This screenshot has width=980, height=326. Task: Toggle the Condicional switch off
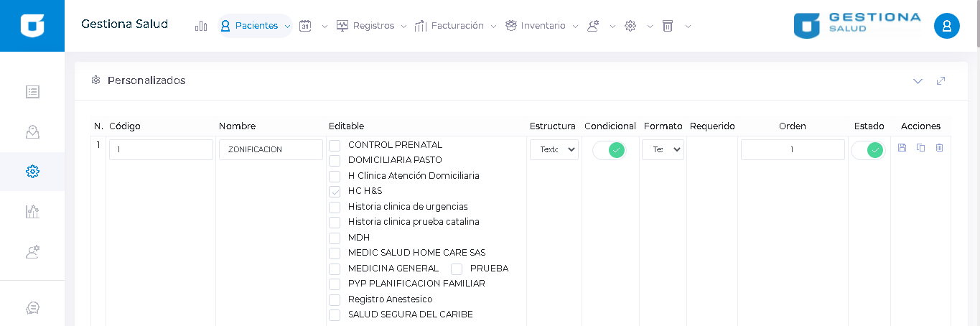point(609,150)
